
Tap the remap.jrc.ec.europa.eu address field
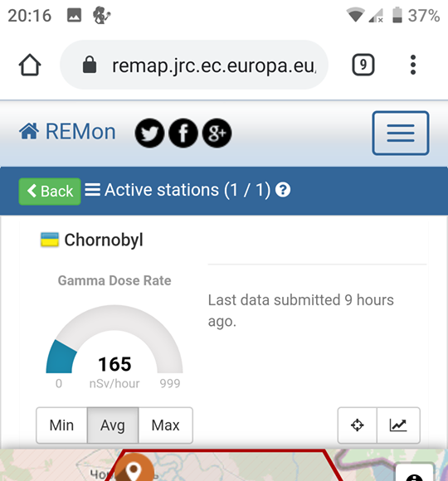[194, 65]
